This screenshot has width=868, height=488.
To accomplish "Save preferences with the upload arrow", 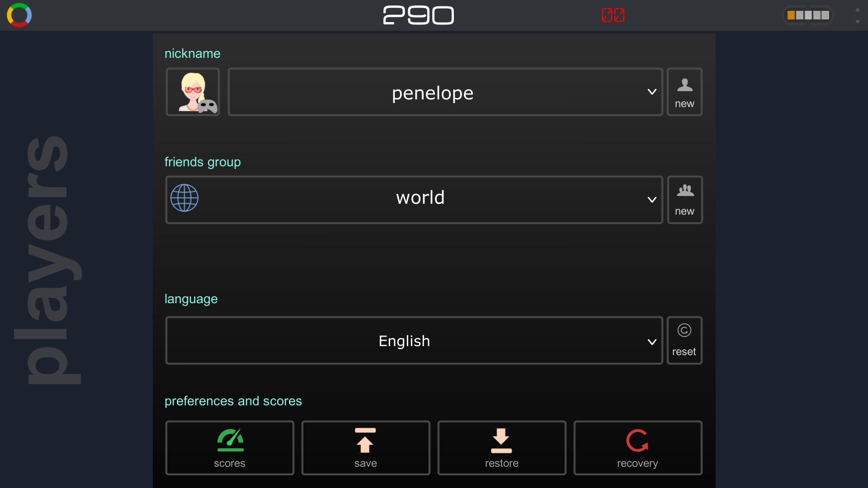I will (x=366, y=448).
